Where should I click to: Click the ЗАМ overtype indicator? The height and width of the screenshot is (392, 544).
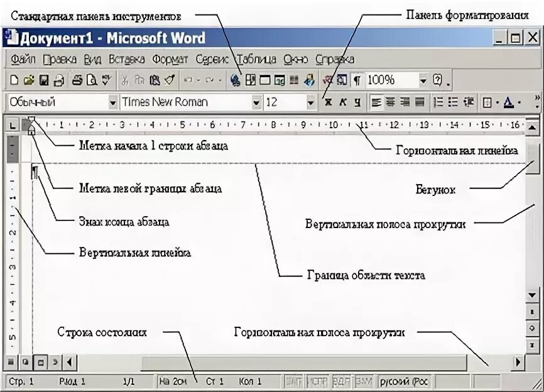point(364,382)
